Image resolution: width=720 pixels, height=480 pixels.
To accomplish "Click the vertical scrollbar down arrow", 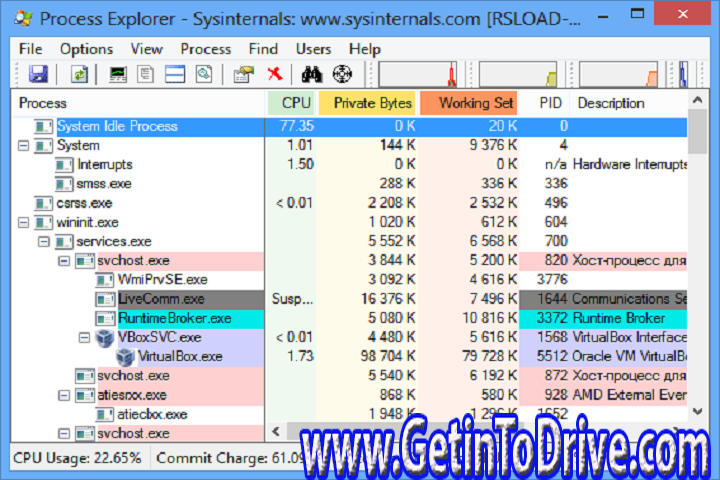I will (698, 412).
